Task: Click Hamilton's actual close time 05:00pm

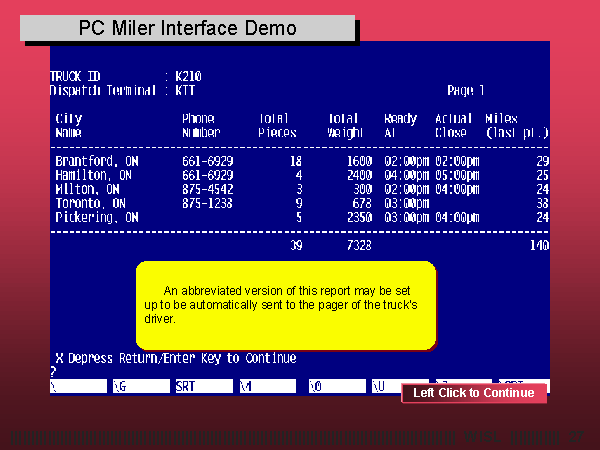Action: [x=457, y=175]
